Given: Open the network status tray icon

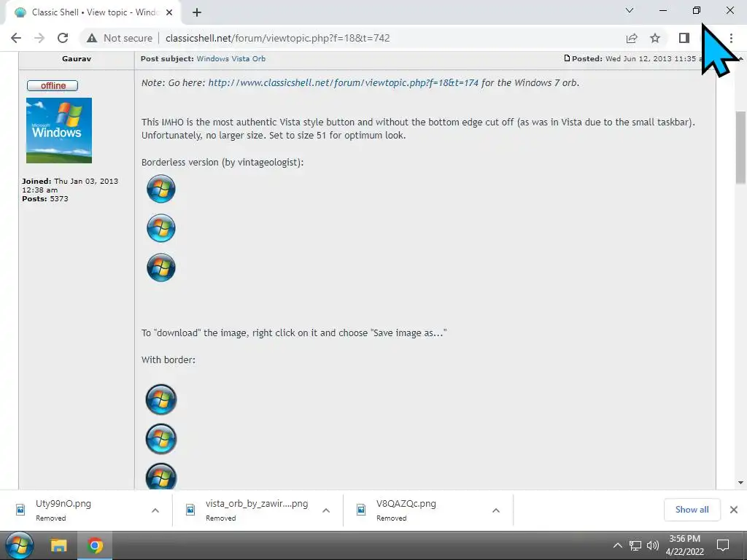Looking at the screenshot, I should tap(635, 545).
